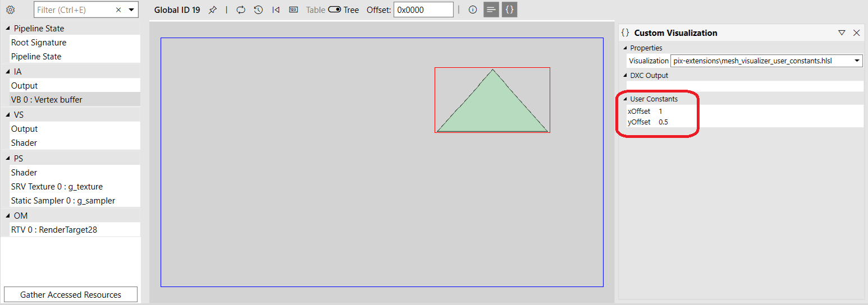Collapse the Pipeline State section

coord(8,29)
